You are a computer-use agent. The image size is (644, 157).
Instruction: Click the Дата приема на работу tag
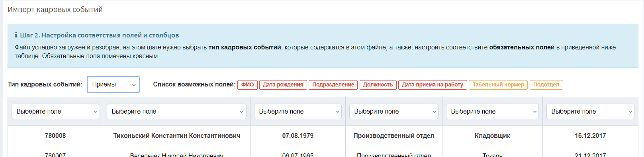click(x=433, y=84)
